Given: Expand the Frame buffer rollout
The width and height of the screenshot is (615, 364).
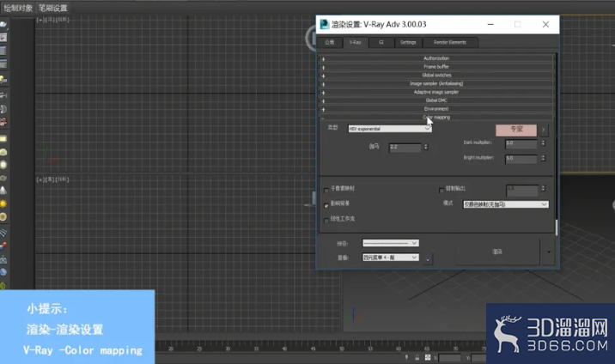Looking at the screenshot, I should coord(436,67).
